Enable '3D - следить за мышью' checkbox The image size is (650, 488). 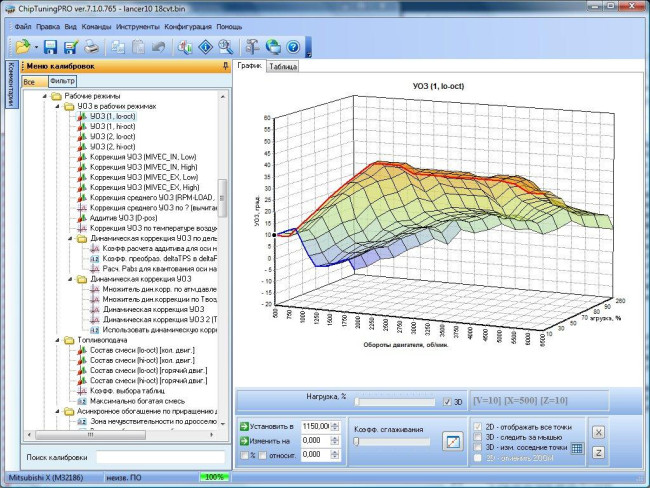(x=478, y=437)
